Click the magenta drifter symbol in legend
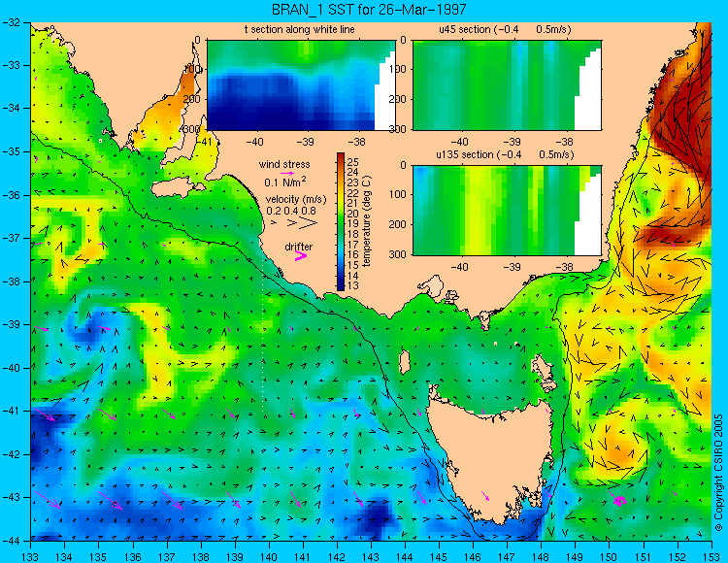This screenshot has width=728, height=563. pos(301,255)
